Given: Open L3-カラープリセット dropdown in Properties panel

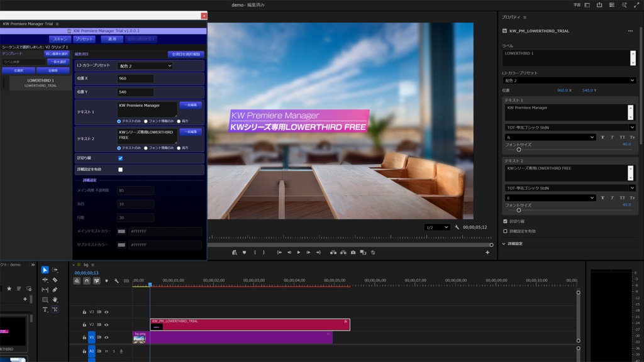Looking at the screenshot, I should [x=569, y=80].
